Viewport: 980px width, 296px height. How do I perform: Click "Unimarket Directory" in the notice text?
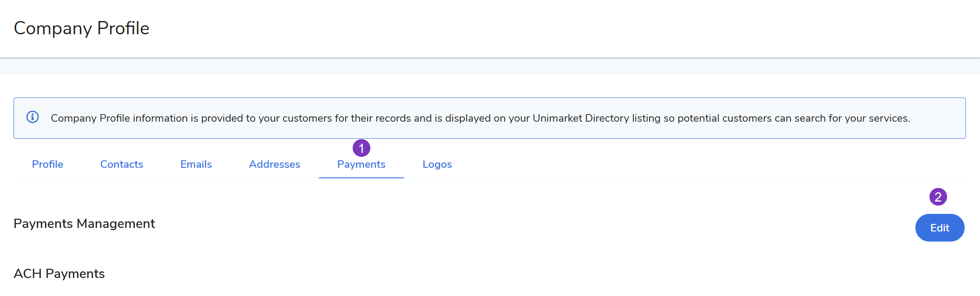tap(581, 118)
